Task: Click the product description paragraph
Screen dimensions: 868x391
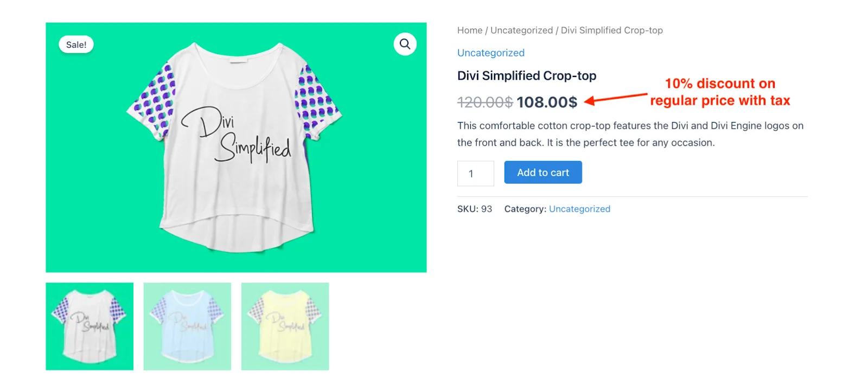Action: tap(630, 134)
